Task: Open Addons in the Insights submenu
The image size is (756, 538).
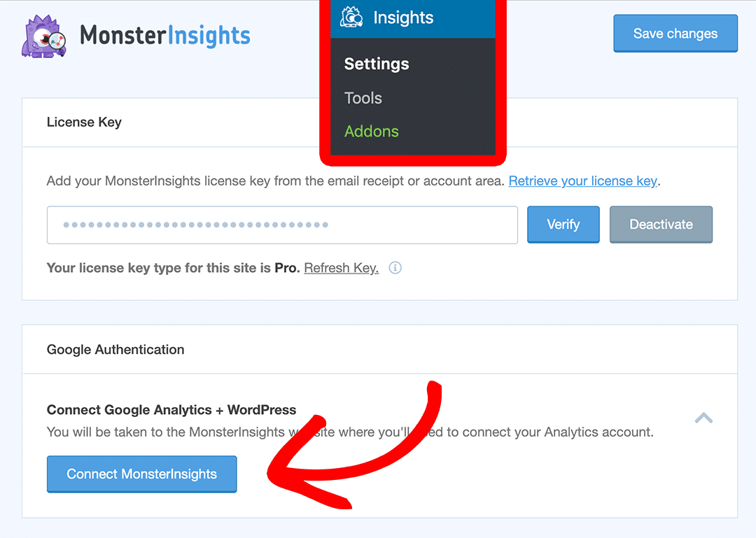Action: click(372, 132)
